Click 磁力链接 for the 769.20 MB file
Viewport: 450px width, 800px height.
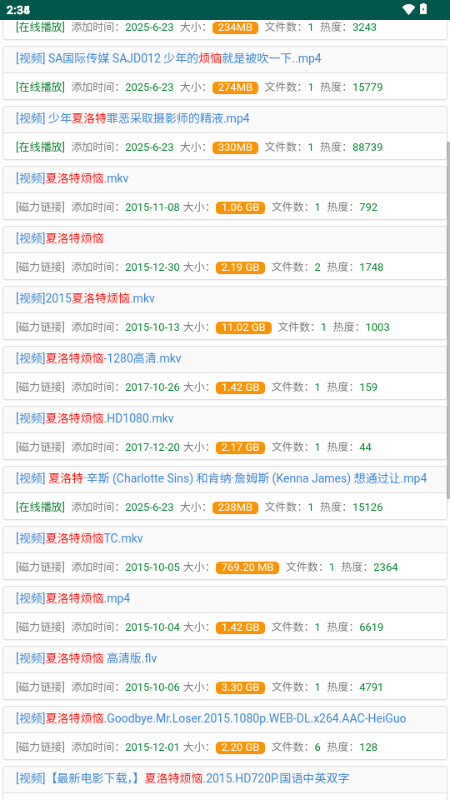[40, 567]
